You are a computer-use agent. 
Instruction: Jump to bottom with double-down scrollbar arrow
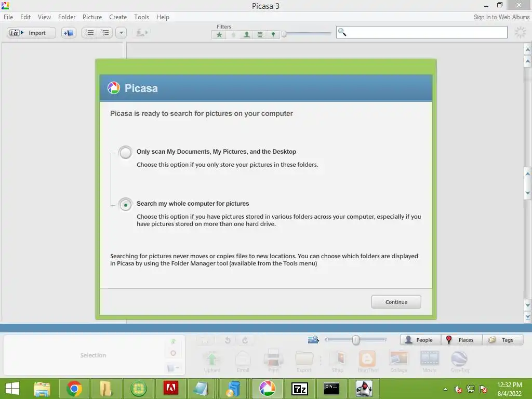(528, 317)
